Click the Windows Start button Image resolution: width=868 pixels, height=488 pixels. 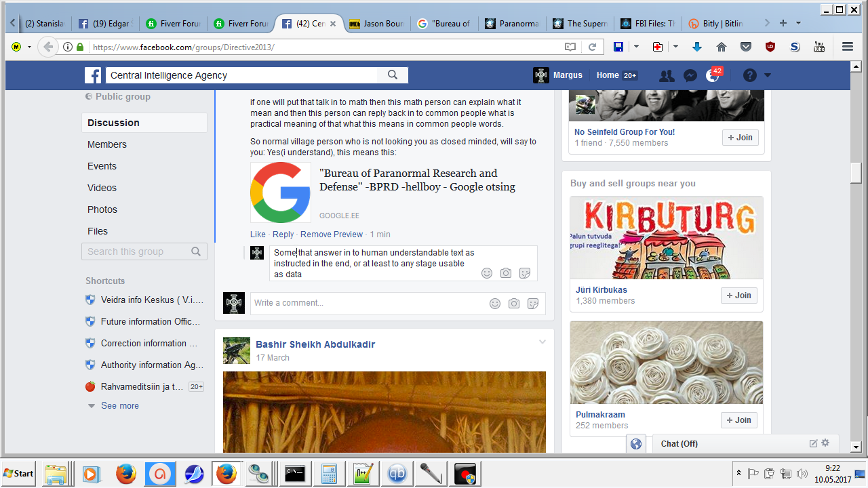tap(19, 473)
